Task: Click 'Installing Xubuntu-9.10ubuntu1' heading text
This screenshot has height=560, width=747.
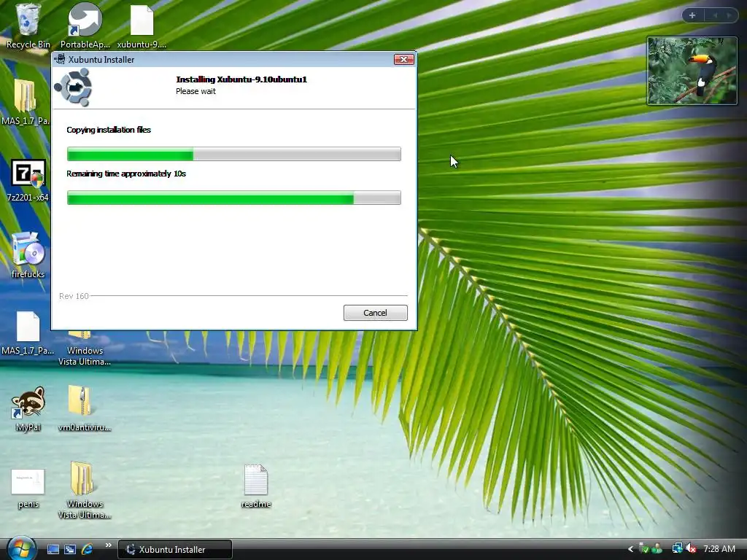Action: [x=241, y=79]
